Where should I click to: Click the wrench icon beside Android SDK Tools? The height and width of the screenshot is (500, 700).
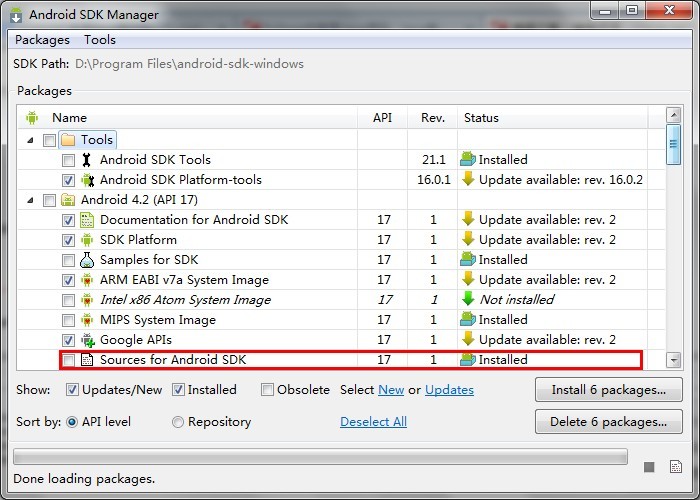click(87, 160)
